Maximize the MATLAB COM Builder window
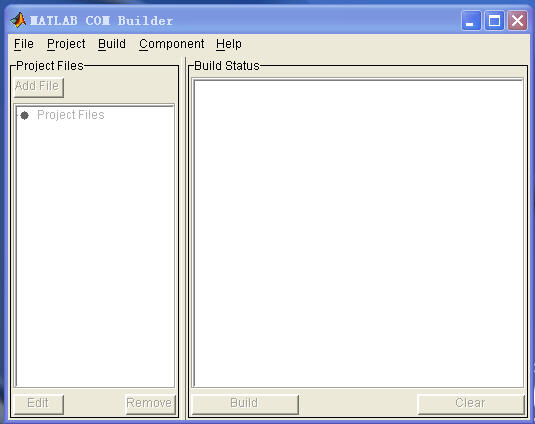The image size is (535, 424). [x=494, y=21]
